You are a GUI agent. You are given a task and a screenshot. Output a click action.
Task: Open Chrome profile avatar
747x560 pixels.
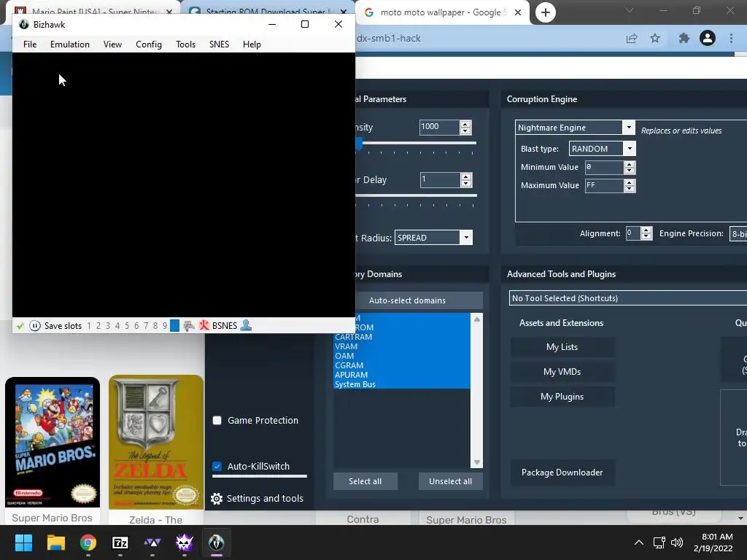(708, 38)
